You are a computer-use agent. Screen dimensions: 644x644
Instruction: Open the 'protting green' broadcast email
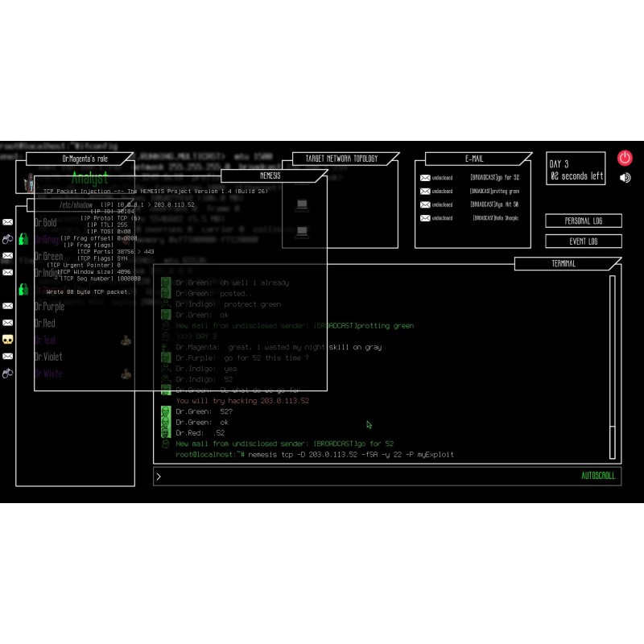point(472,192)
